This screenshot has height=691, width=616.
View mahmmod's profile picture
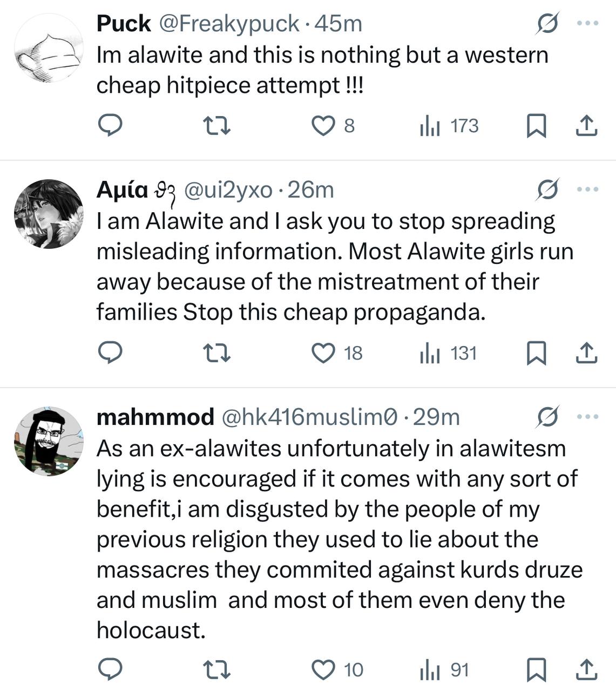[49, 441]
